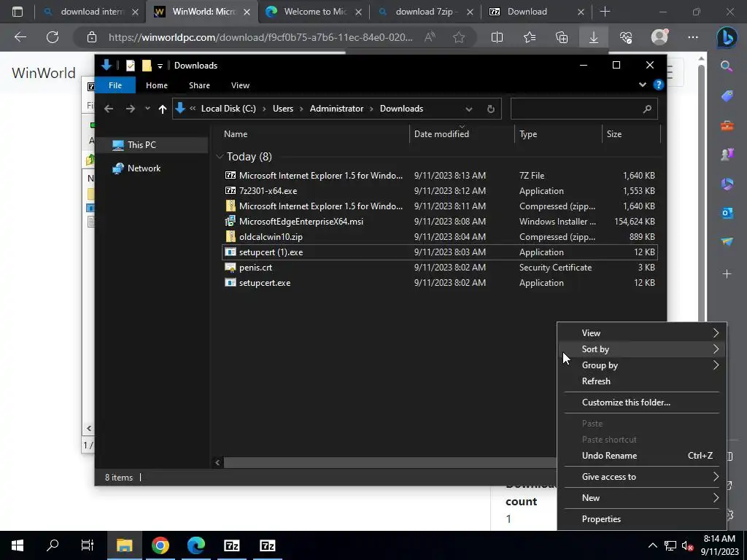Expand the Group by submenu

[x=642, y=365]
